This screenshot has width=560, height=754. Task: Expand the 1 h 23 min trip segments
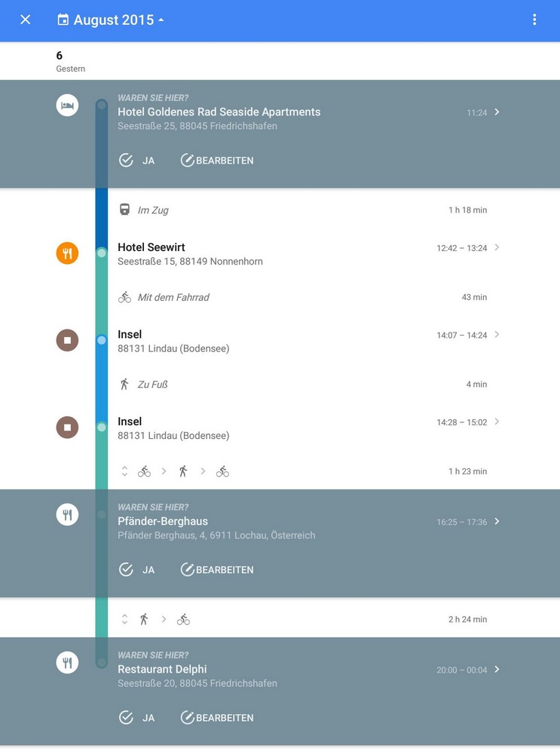tap(124, 471)
